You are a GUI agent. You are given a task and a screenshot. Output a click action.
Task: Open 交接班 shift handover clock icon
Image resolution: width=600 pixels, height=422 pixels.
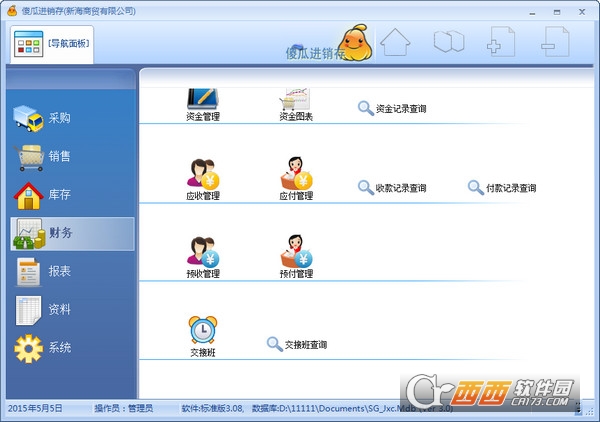[203, 337]
